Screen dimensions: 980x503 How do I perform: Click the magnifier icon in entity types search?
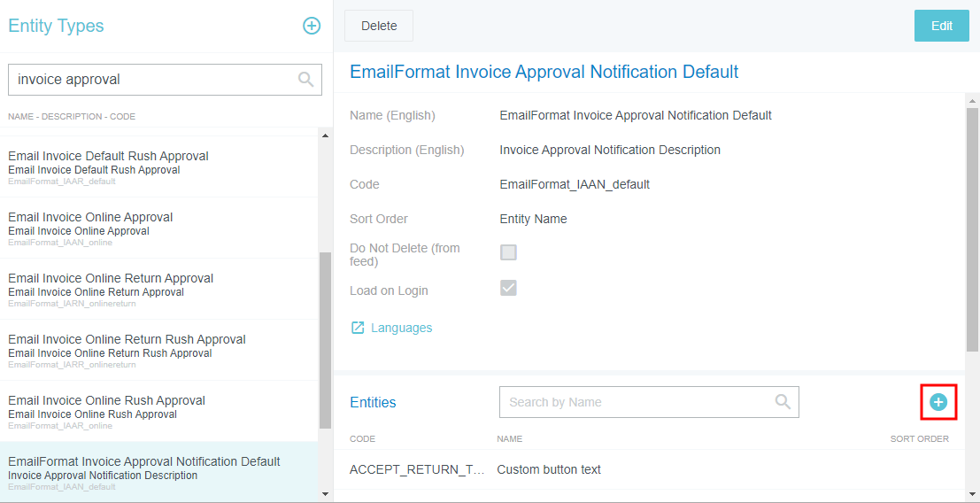(x=305, y=80)
